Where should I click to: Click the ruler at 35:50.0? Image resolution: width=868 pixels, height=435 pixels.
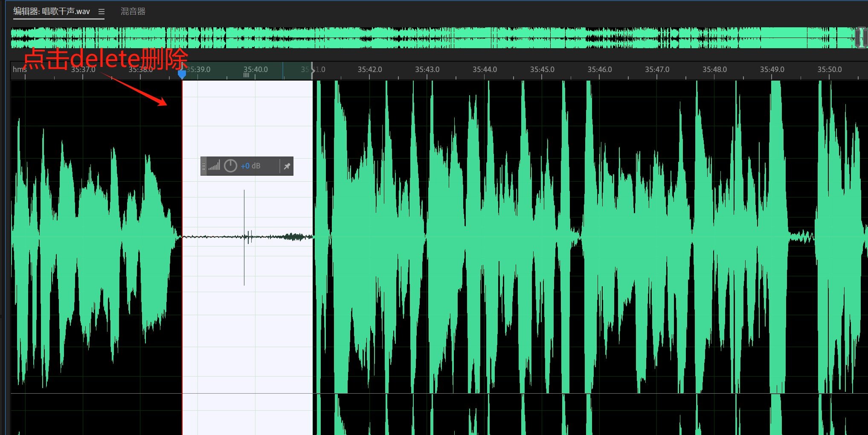[x=829, y=70]
